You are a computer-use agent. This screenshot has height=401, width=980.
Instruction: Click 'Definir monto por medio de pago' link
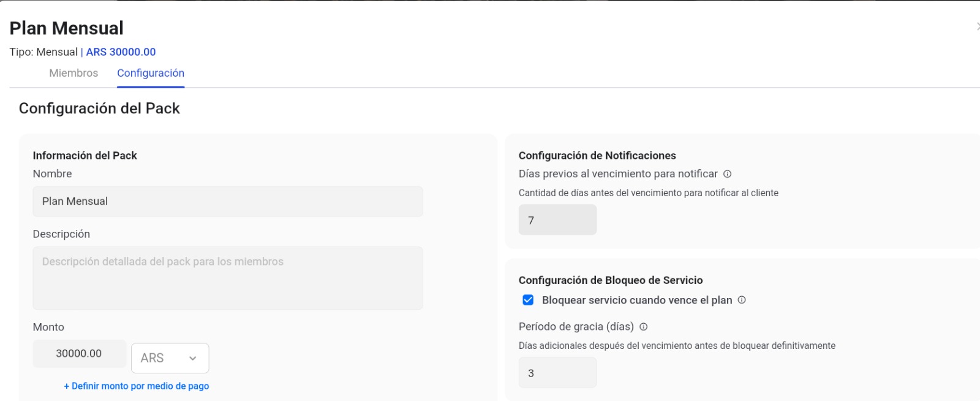coord(137,386)
